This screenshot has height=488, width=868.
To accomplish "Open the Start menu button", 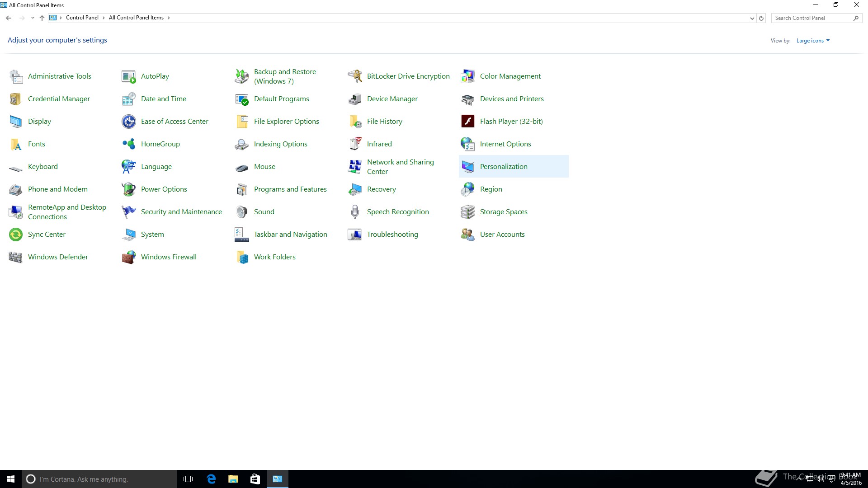I will point(11,479).
